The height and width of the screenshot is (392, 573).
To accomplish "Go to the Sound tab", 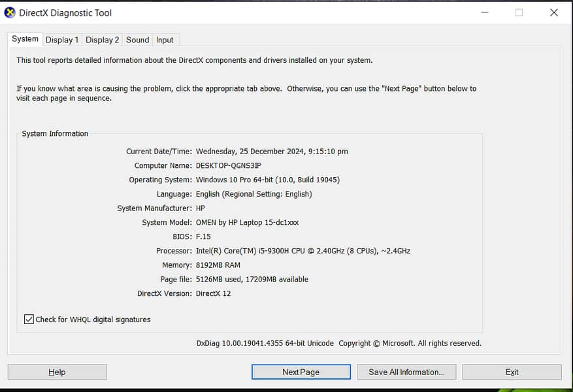I will coord(137,40).
